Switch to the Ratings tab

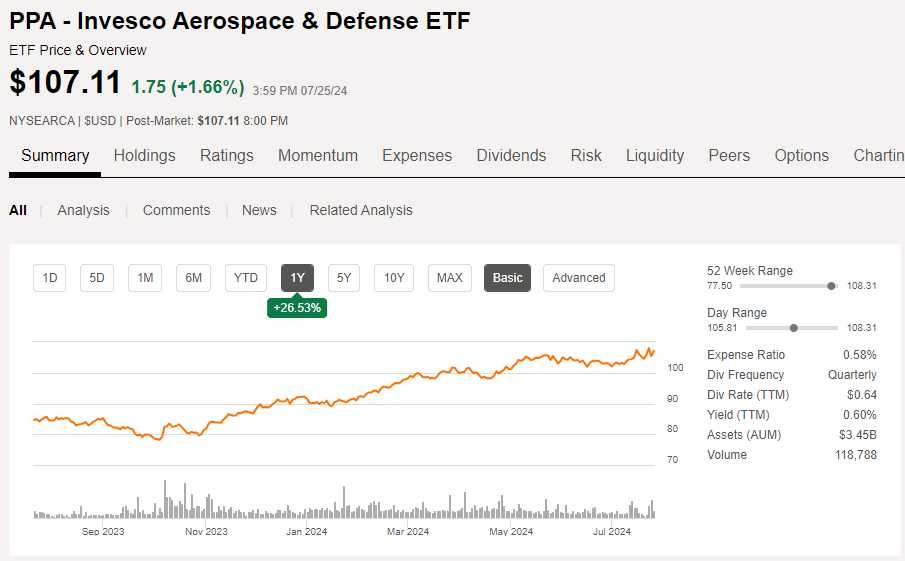point(226,155)
